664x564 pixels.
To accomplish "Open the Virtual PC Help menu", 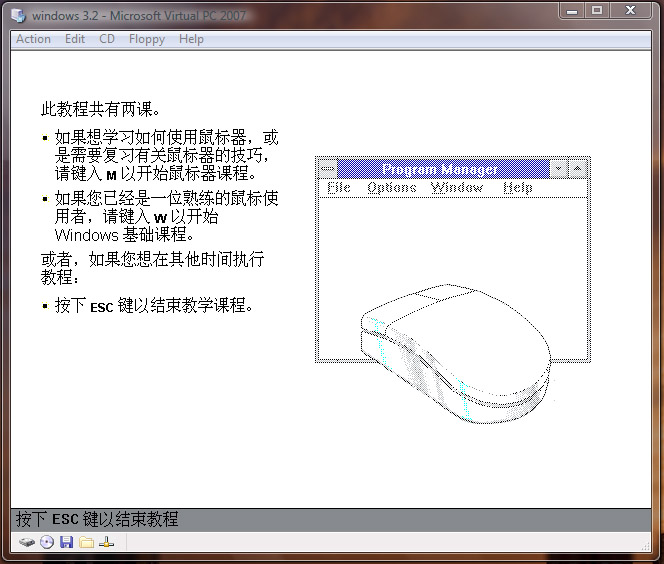I will (x=191, y=39).
